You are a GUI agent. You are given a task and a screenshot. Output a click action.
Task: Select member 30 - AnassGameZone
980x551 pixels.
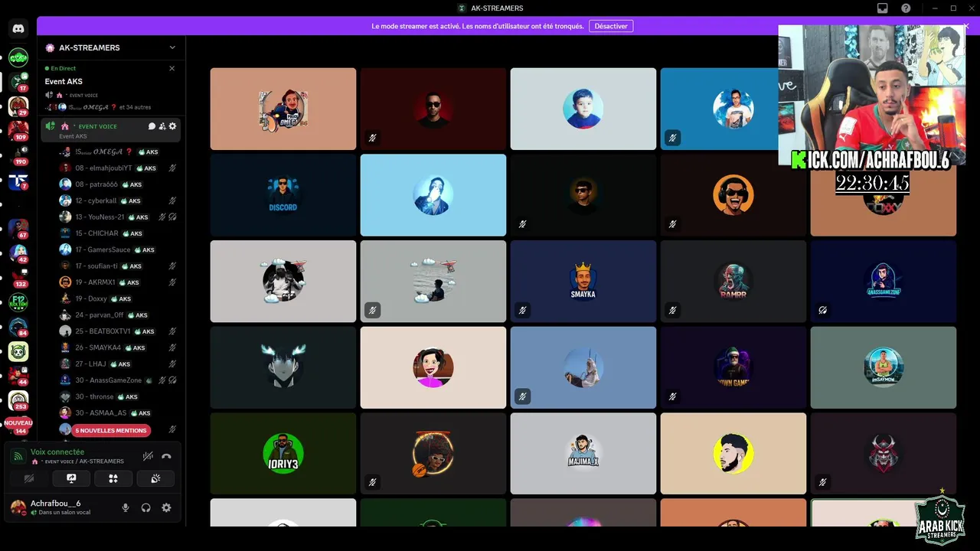[x=118, y=380]
